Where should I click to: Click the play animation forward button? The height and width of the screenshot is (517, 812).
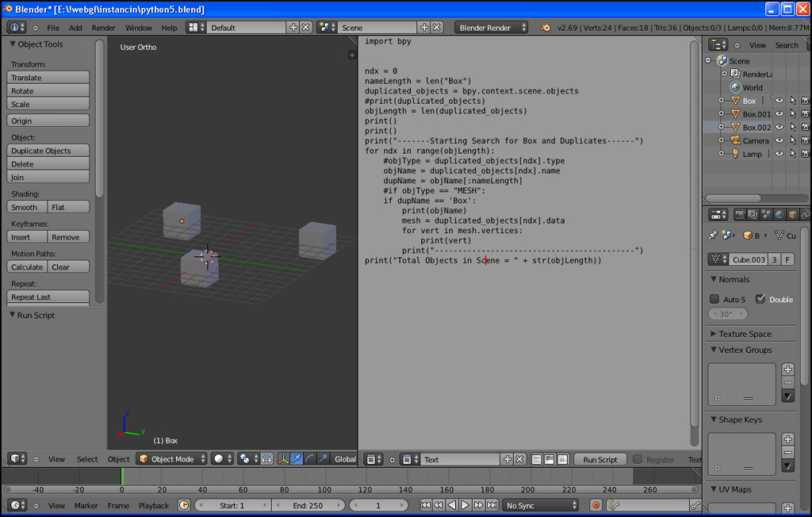[465, 505]
